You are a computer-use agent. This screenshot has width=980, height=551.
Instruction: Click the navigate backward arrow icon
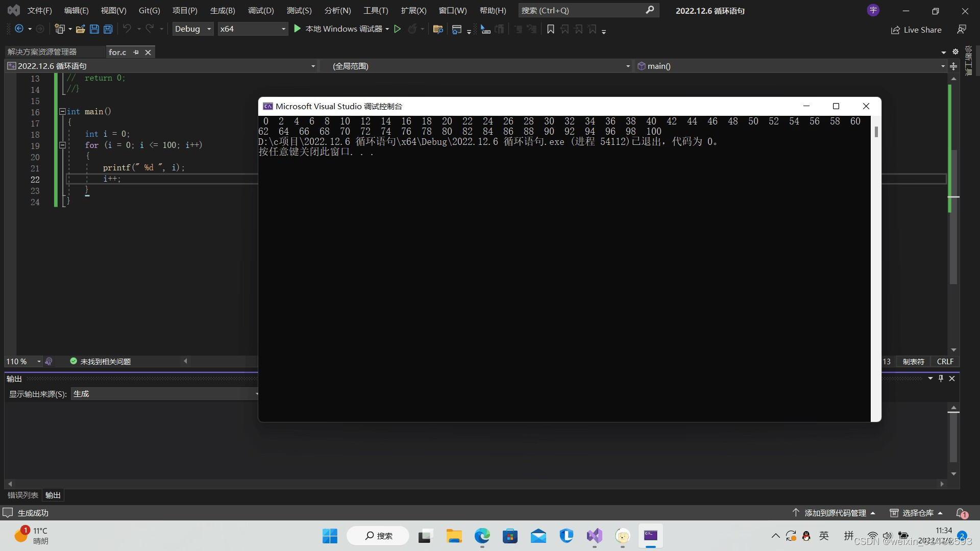pos(19,29)
